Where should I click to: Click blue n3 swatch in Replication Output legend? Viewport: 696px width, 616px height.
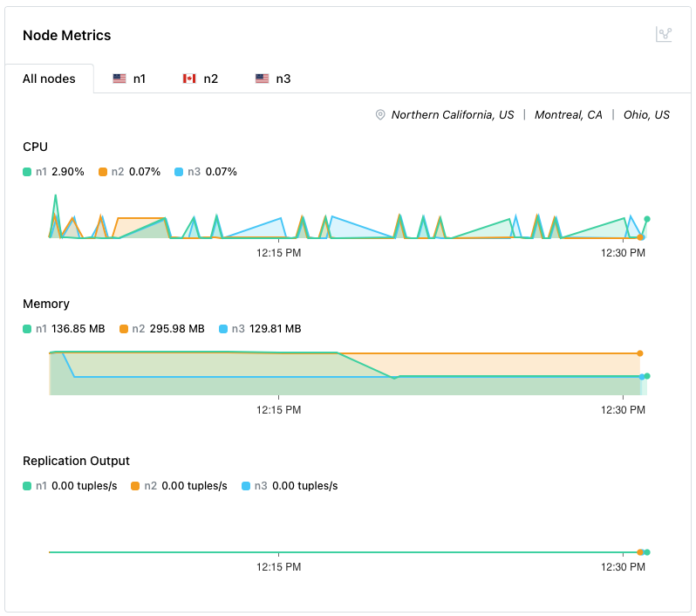246,486
